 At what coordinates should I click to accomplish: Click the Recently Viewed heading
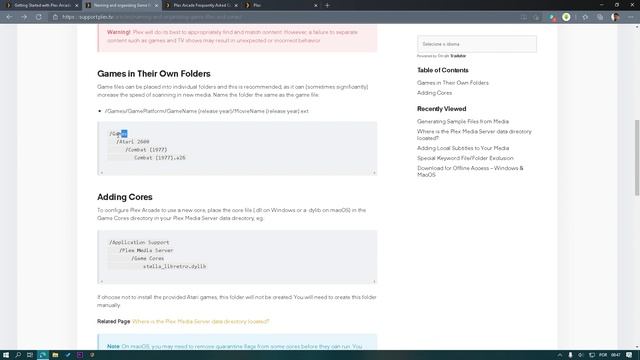point(442,109)
